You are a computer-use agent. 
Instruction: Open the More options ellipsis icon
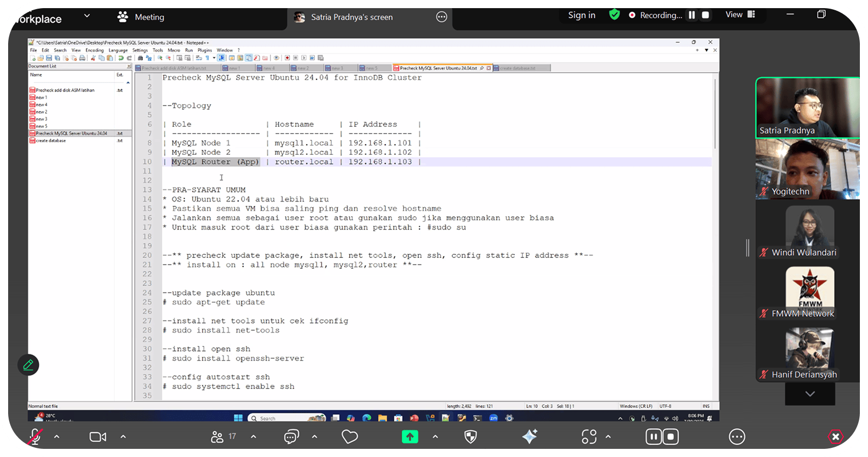click(x=737, y=437)
